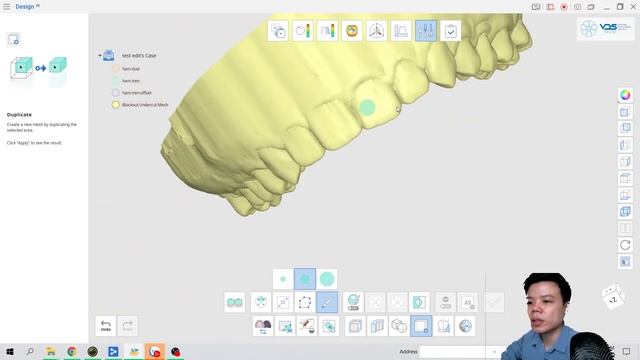Switch to the left cube view
The image size is (640, 360).
[x=625, y=145]
